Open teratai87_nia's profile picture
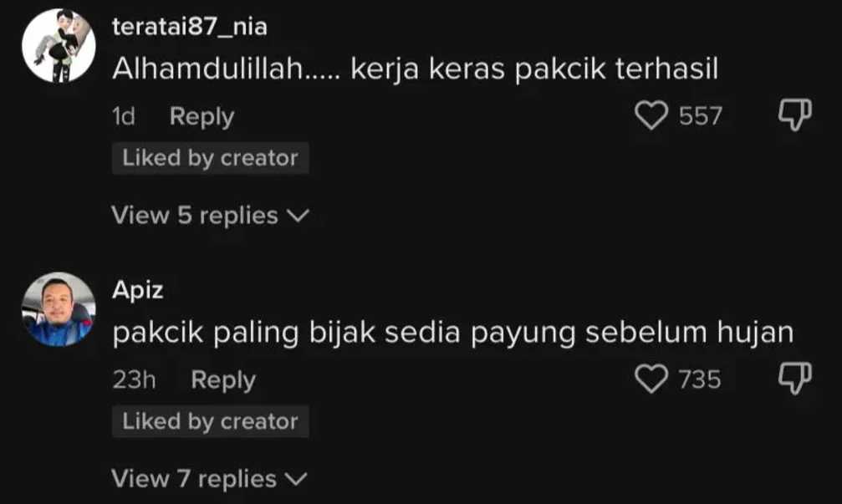This screenshot has width=842, height=504. (58, 46)
